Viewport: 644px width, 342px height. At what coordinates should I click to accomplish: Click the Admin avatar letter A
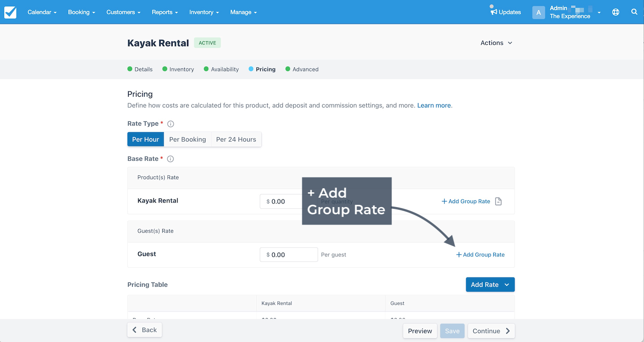[539, 13]
